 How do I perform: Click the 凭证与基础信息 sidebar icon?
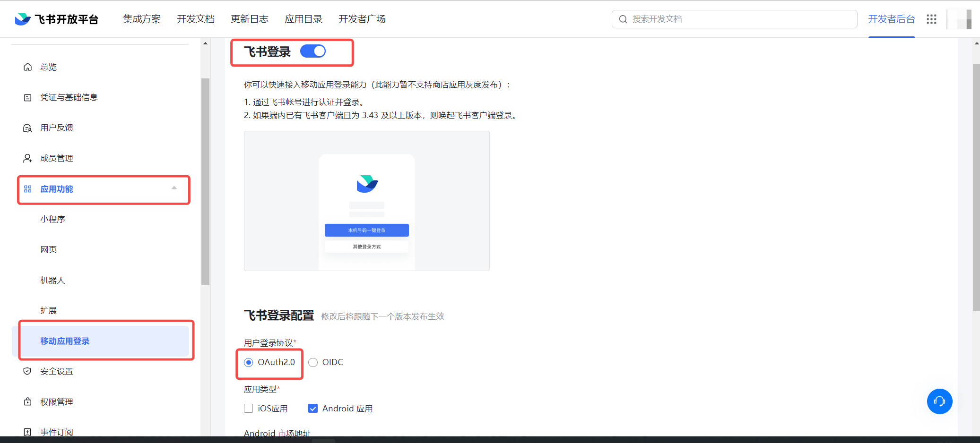(28, 98)
